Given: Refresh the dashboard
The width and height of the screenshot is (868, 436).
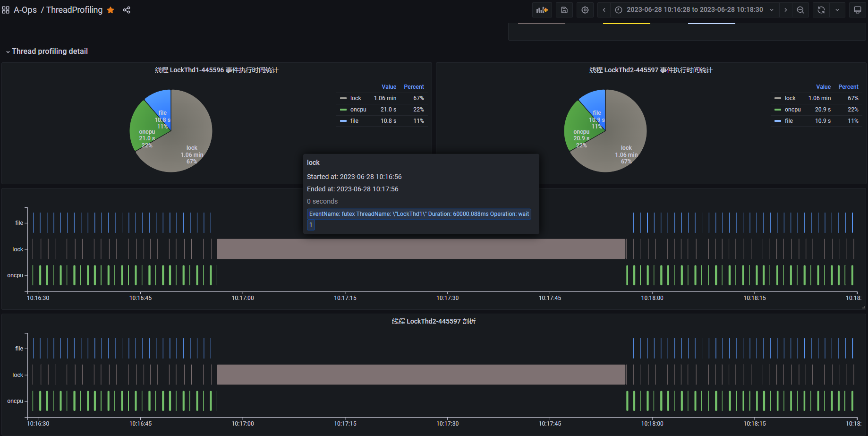Looking at the screenshot, I should tap(821, 10).
